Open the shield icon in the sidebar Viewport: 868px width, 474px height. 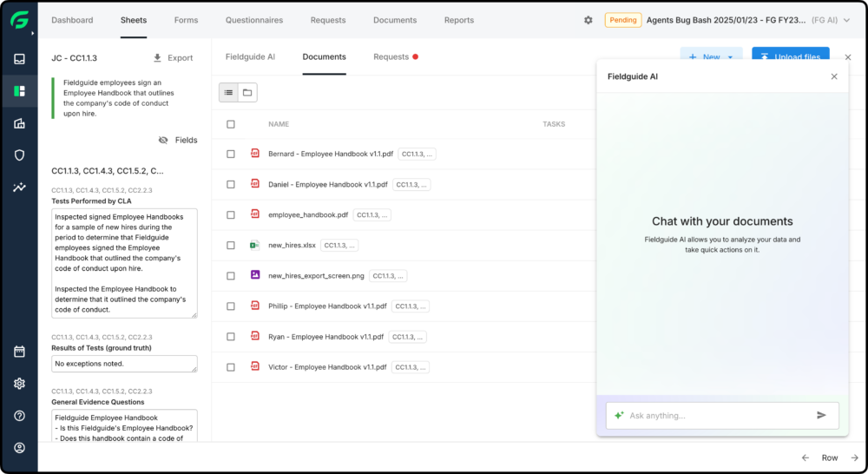pos(19,155)
